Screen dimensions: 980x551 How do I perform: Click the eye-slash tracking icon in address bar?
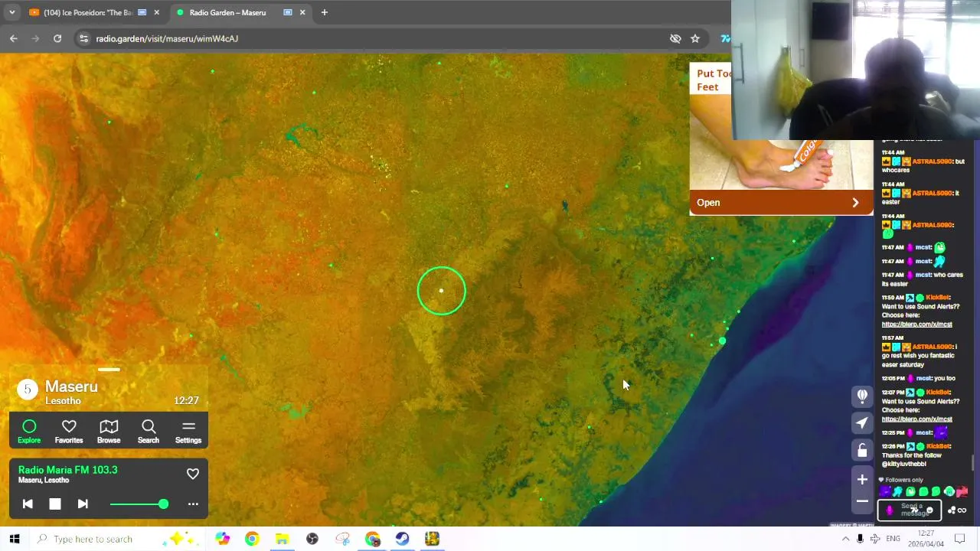675,38
